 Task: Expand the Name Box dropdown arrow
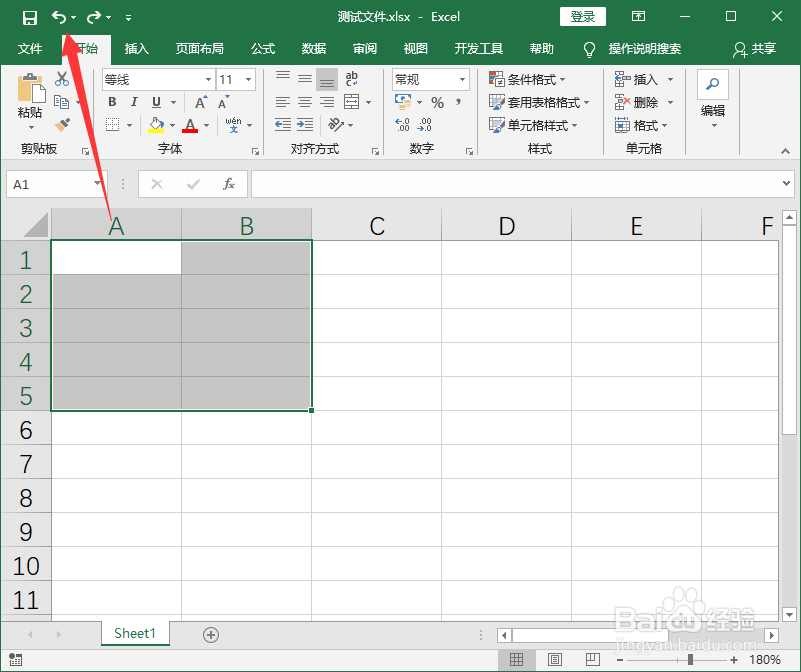click(97, 183)
